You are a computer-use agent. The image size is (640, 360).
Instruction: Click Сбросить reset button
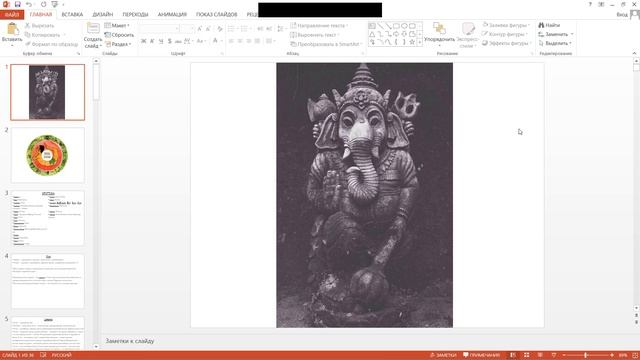pos(119,35)
